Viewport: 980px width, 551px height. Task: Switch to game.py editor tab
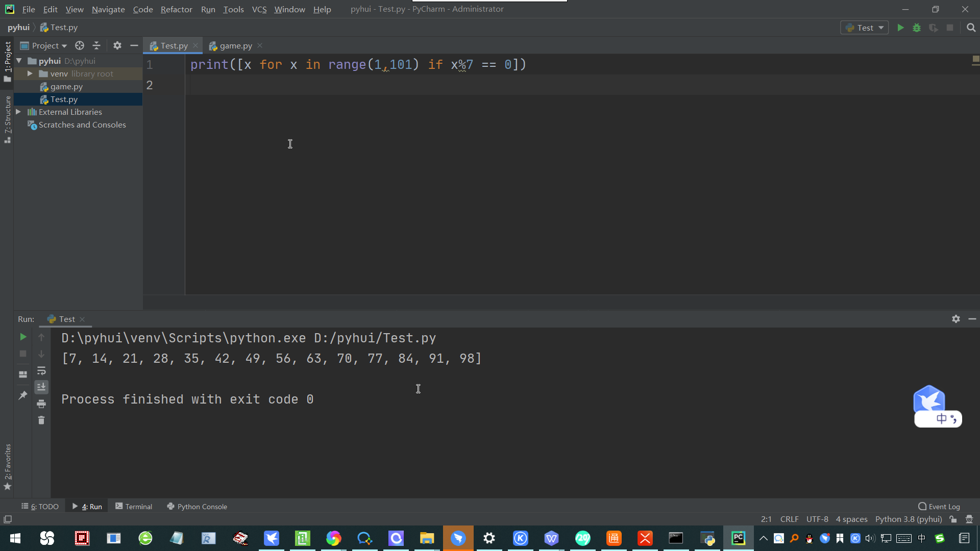point(235,45)
